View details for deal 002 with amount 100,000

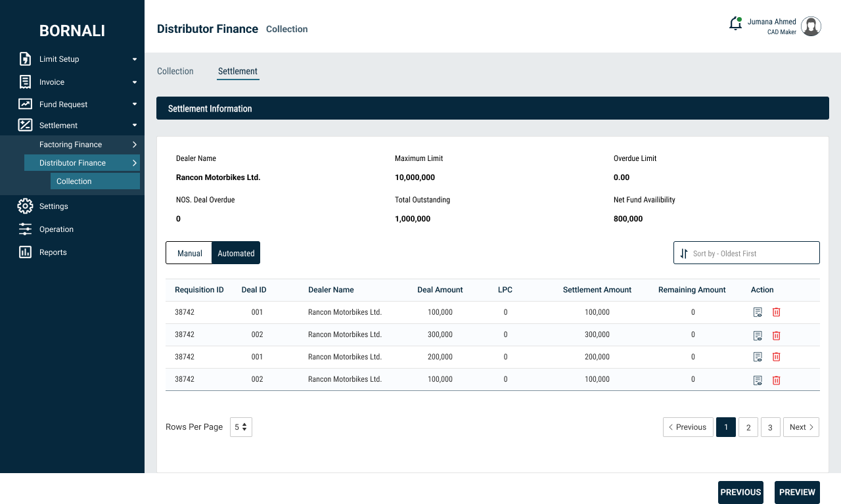(x=758, y=380)
